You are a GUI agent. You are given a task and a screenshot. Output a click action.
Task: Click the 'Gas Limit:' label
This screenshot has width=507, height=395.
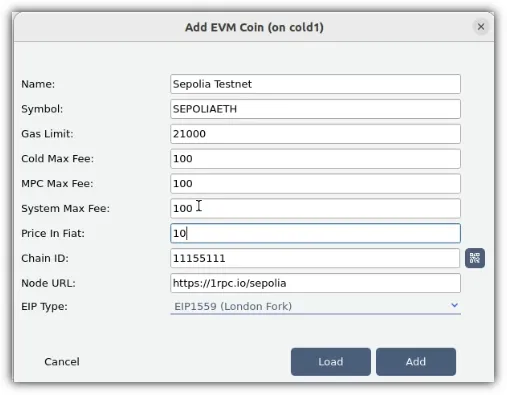(47, 134)
